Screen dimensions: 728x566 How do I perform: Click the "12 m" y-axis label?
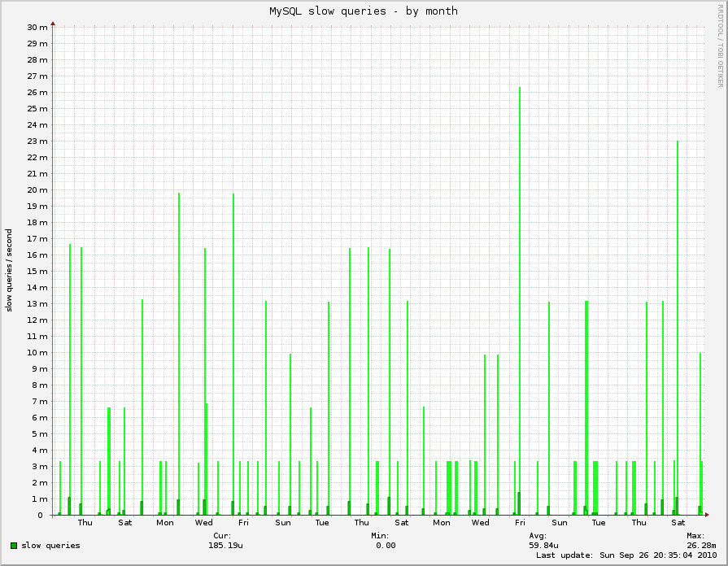point(37,320)
